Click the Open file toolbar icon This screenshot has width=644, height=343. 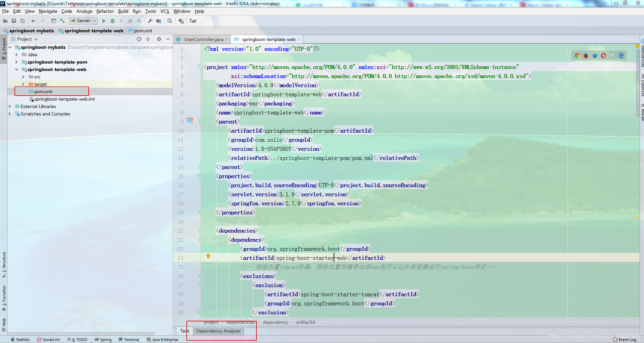pos(5,21)
